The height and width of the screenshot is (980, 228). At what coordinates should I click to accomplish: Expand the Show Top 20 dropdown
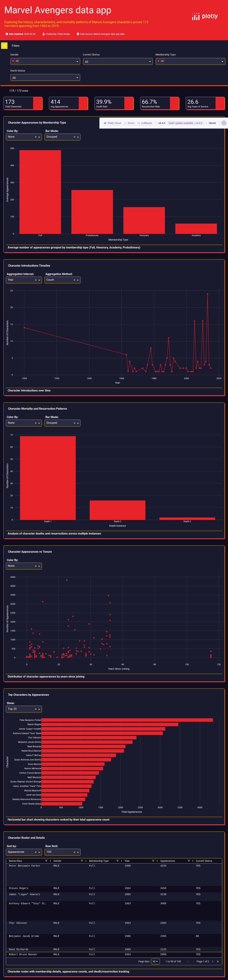click(x=24, y=709)
